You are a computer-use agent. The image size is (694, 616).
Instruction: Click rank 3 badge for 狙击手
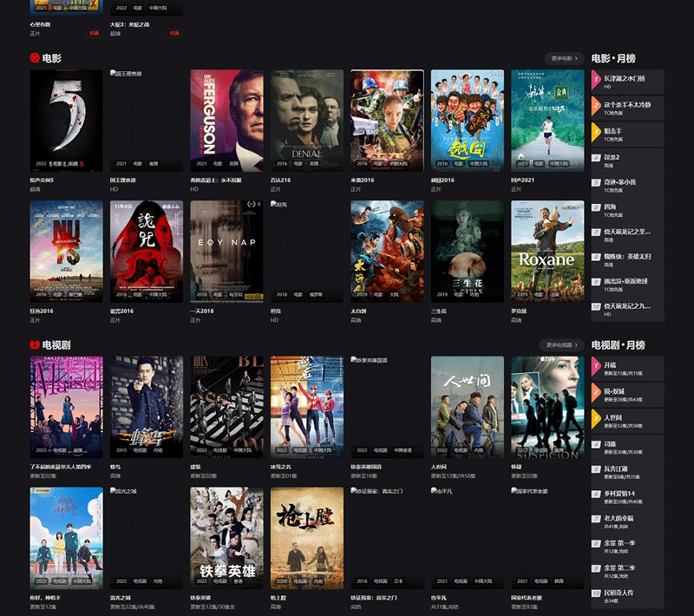tap(596, 133)
